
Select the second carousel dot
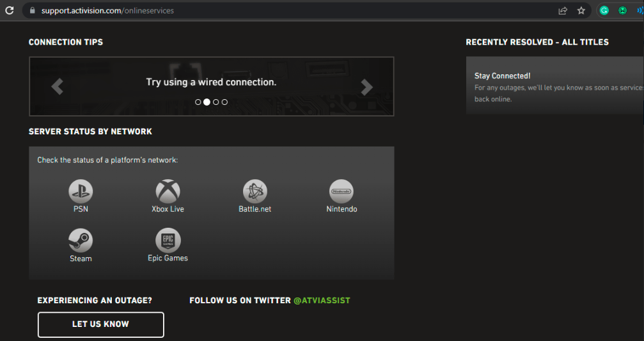click(207, 102)
